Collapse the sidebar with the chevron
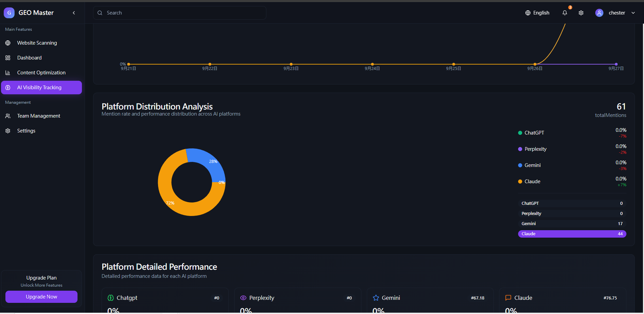This screenshot has width=644, height=314. tap(74, 13)
